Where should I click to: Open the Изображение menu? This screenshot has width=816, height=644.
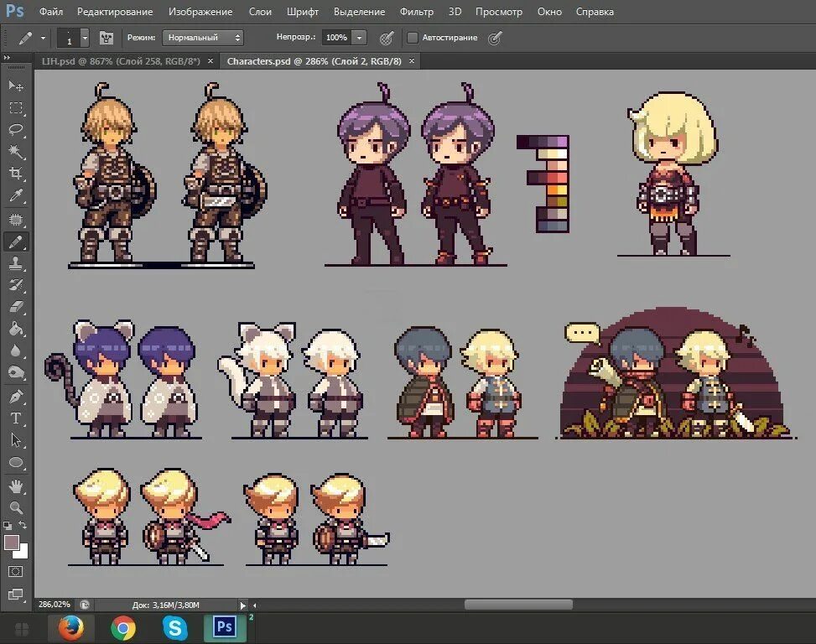pos(200,12)
